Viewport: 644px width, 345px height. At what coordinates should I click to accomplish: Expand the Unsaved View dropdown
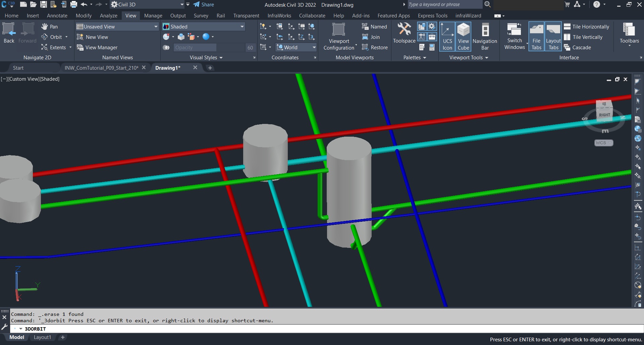tap(156, 26)
